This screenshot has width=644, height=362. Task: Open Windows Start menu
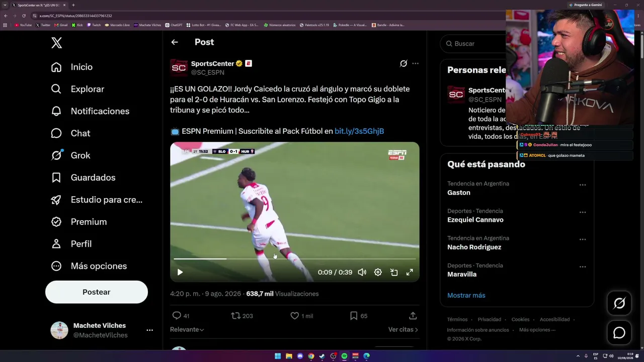278,356
